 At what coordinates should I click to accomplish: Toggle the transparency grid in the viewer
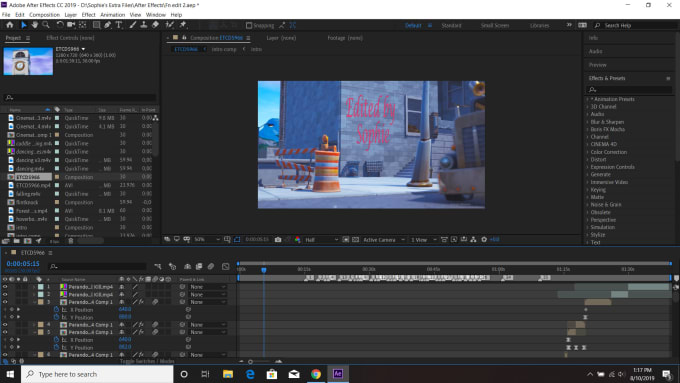click(356, 239)
